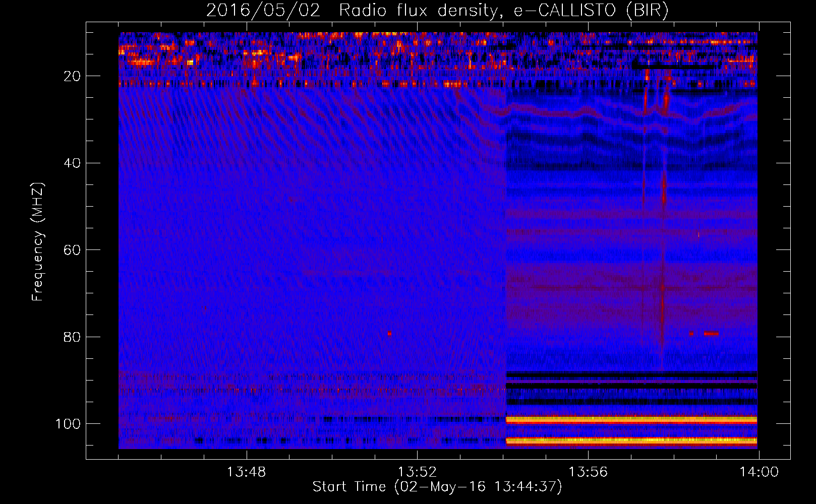Click the 13:52 time tick label
This screenshot has width=816, height=504.
[417, 472]
